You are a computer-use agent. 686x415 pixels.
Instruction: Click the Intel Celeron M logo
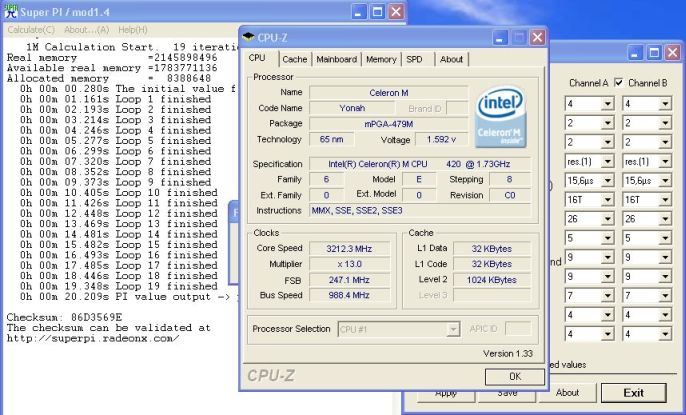pyautogui.click(x=500, y=117)
